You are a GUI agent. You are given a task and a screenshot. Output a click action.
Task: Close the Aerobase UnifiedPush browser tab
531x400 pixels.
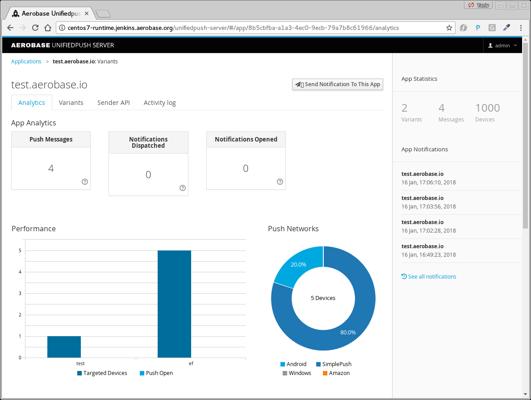point(87,13)
